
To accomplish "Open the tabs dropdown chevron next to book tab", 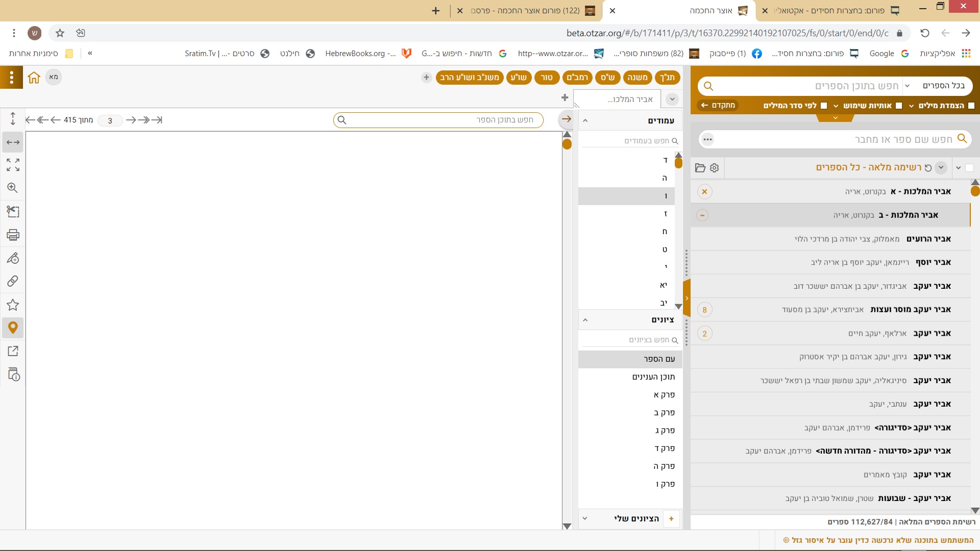I will click(x=672, y=99).
